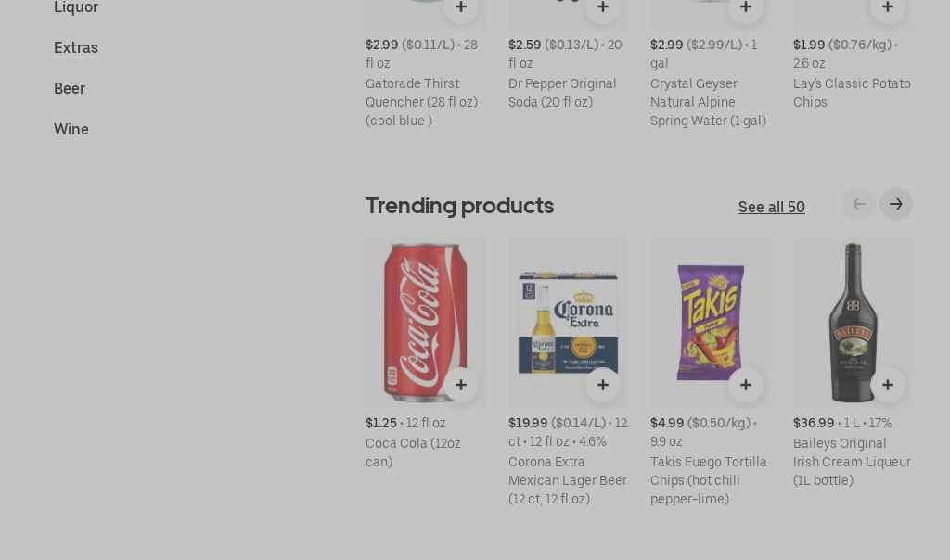Open the Extras category
The image size is (950, 560).
76,48
